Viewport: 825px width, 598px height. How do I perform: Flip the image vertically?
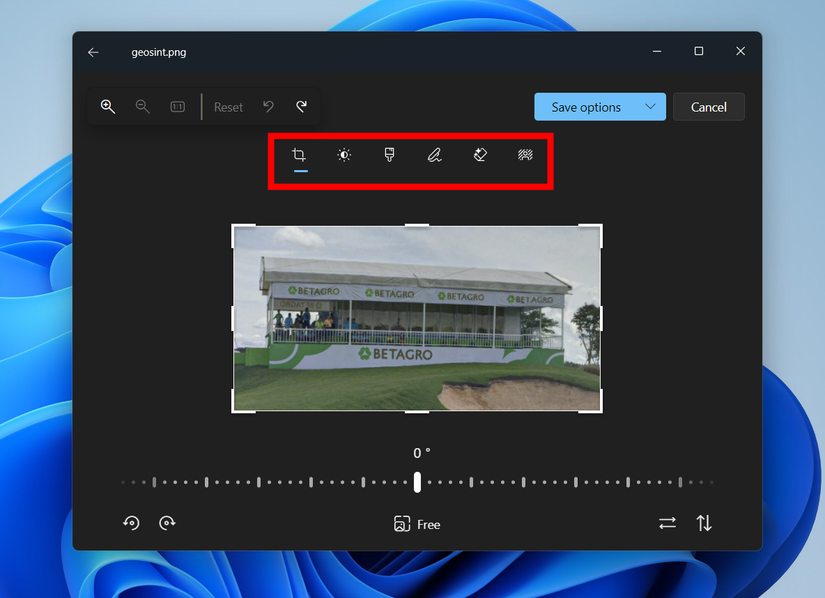[x=704, y=523]
